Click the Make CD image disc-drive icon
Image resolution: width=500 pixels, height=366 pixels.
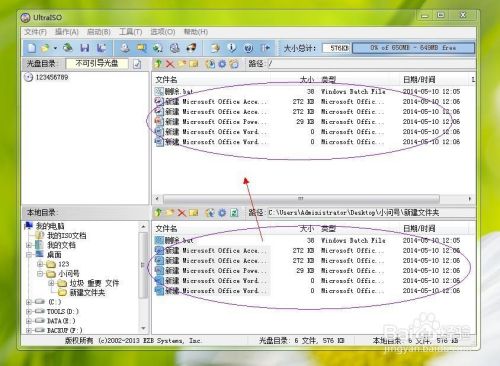pos(125,48)
